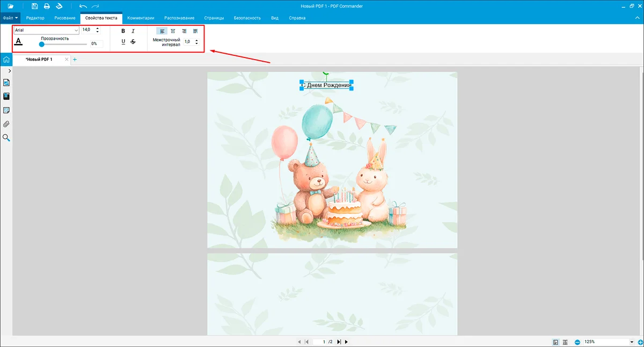This screenshot has width=644, height=347.
Task: Select the Новый PDF 1 document tab
Action: [x=39, y=60]
